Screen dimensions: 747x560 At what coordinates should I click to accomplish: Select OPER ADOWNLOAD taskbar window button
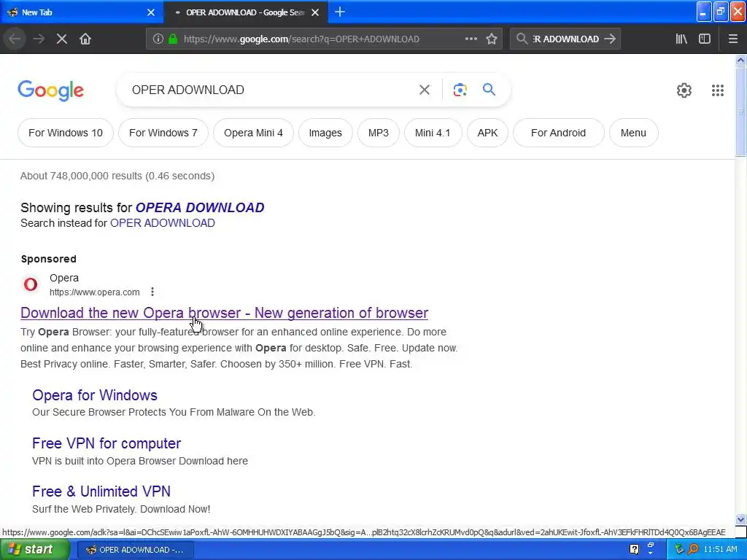(x=135, y=550)
